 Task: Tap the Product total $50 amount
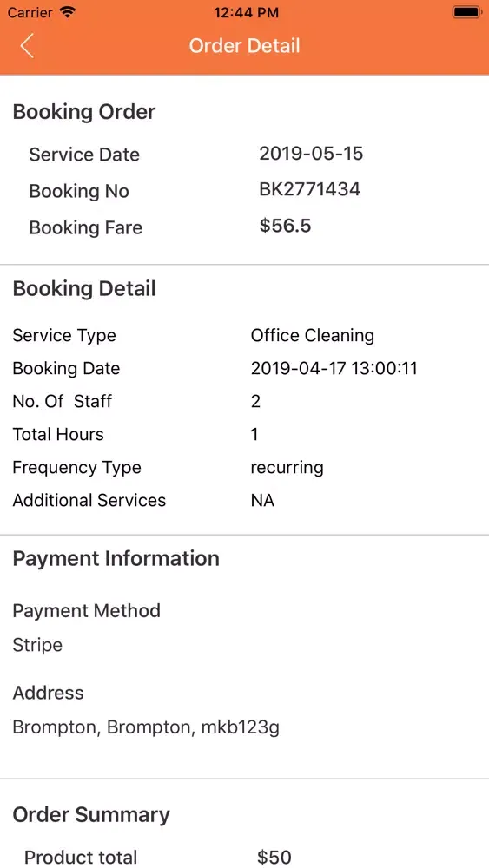pos(274,857)
